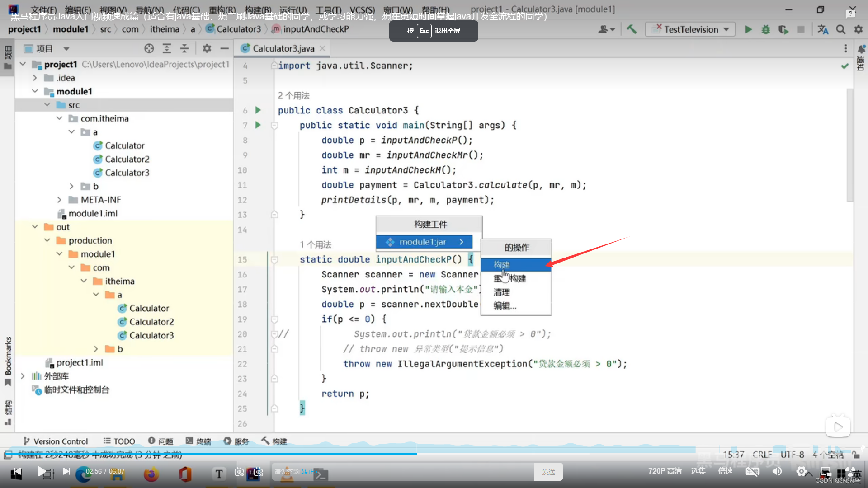The image size is (868, 488).
Task: Select module1.iml file in project tree
Action: pyautogui.click(x=87, y=213)
